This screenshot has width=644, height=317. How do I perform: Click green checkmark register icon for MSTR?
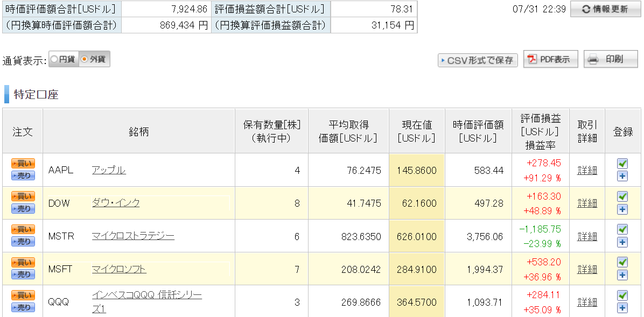click(x=622, y=229)
